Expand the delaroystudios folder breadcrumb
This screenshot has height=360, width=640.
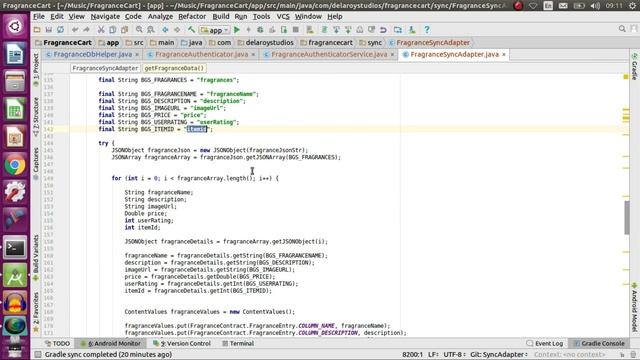coord(265,42)
